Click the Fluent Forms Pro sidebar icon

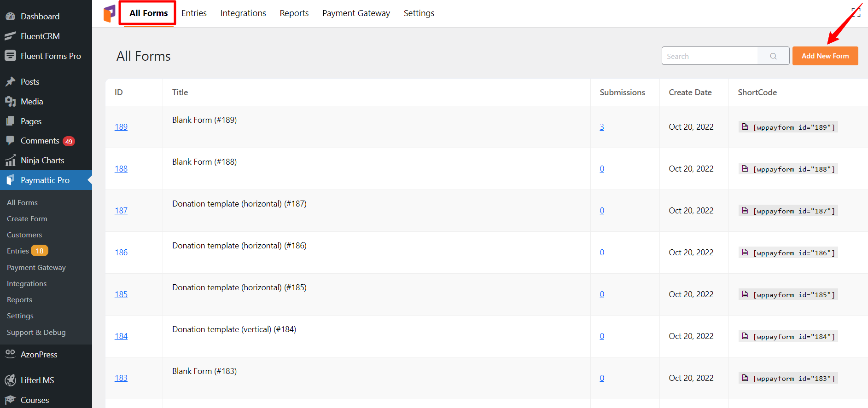[x=10, y=56]
